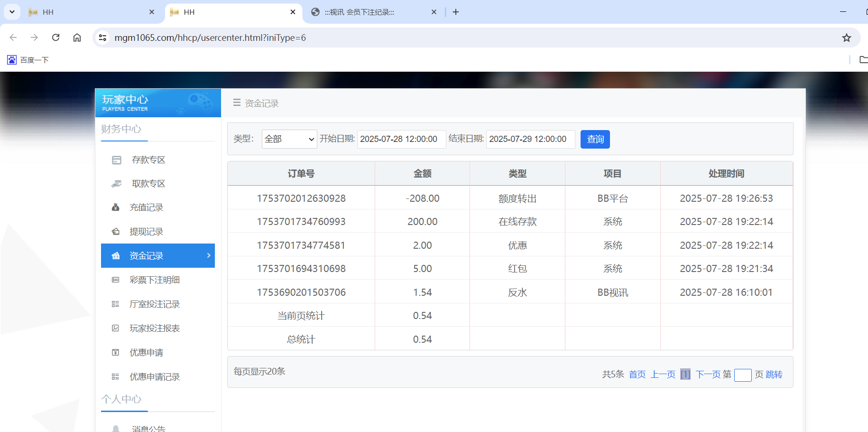This screenshot has width=868, height=432.
Task: Click the browser page refresh icon
Action: pyautogui.click(x=55, y=38)
